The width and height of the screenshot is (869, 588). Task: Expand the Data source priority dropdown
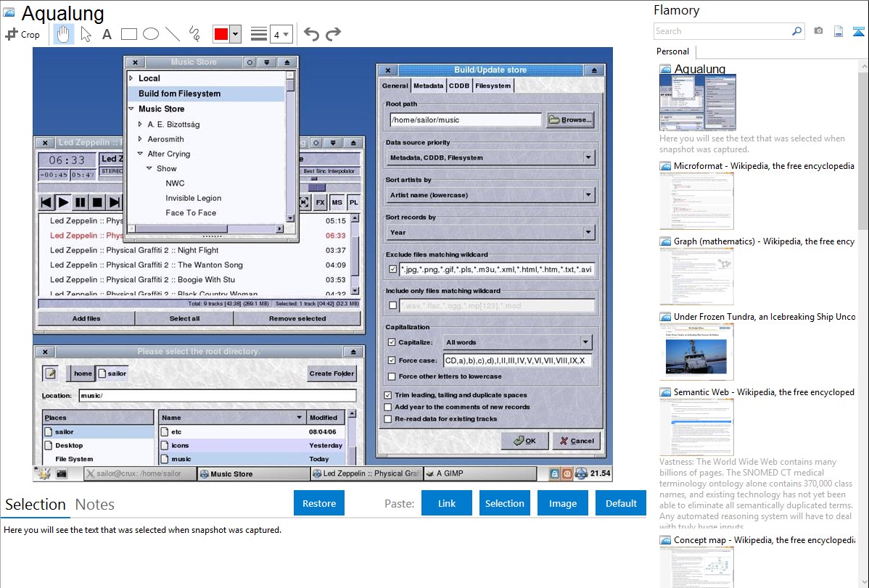(588, 157)
